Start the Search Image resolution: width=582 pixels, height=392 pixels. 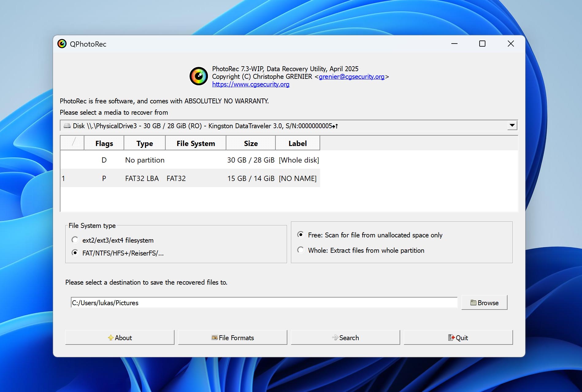345,337
